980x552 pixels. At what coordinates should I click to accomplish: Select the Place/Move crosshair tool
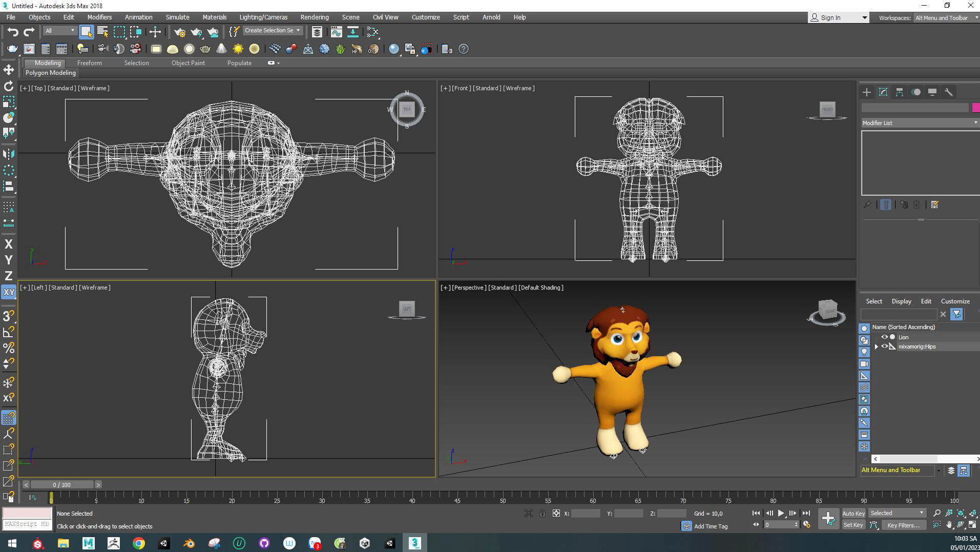point(155,32)
